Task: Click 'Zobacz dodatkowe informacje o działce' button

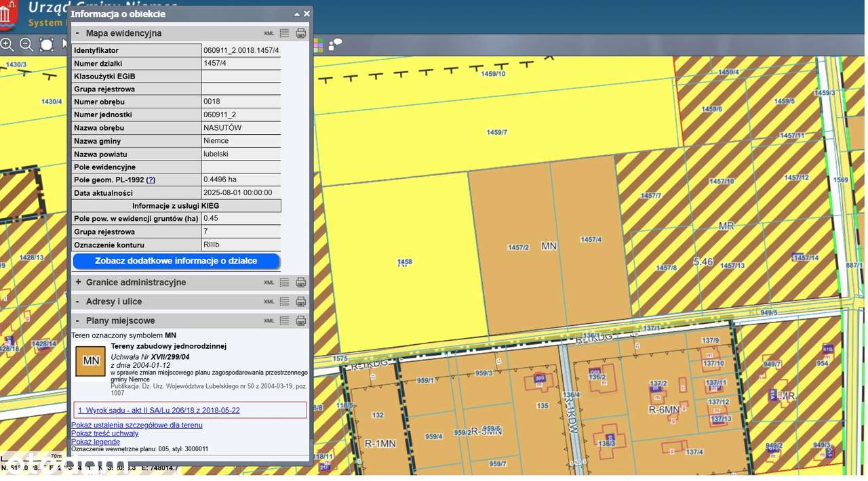Action: click(x=176, y=261)
